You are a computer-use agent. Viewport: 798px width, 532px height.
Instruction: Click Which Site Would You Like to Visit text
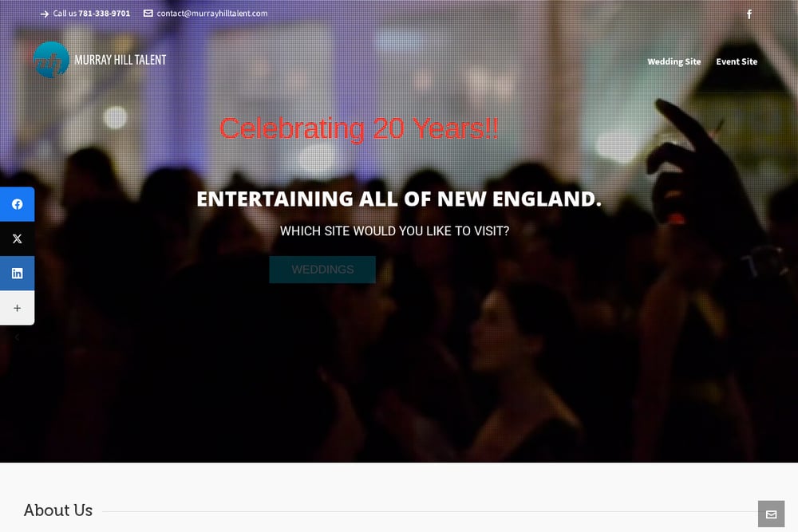click(394, 231)
